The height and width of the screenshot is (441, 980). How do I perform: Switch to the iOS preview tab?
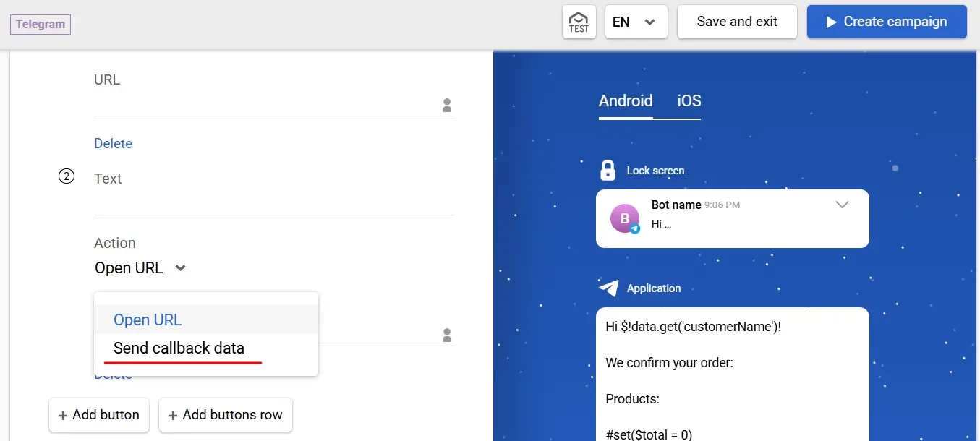pyautogui.click(x=689, y=101)
